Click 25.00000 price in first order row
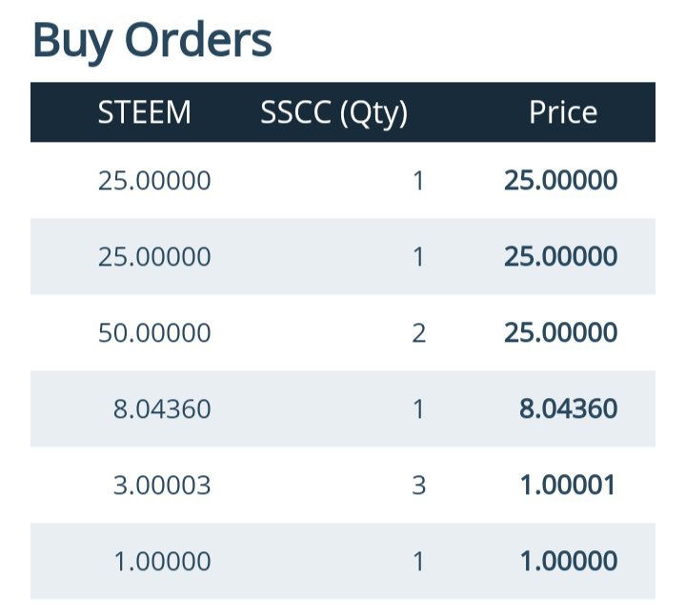 coord(560,180)
